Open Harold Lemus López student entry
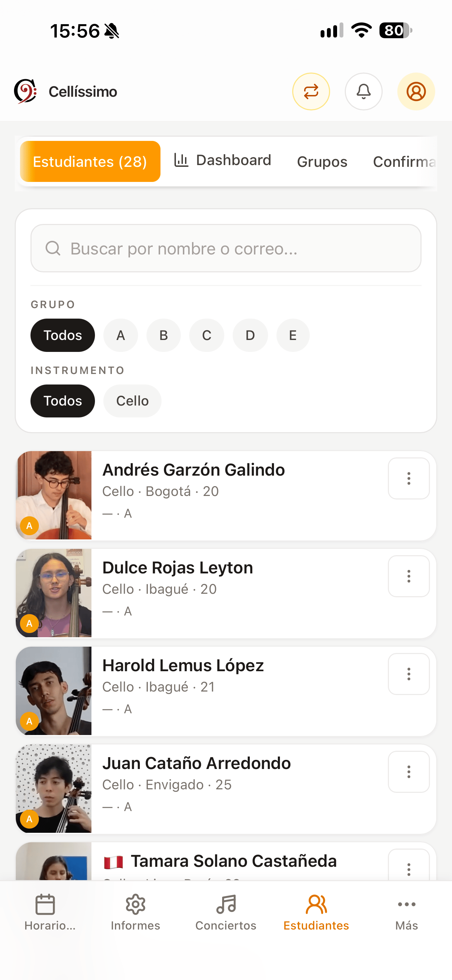 (226, 691)
